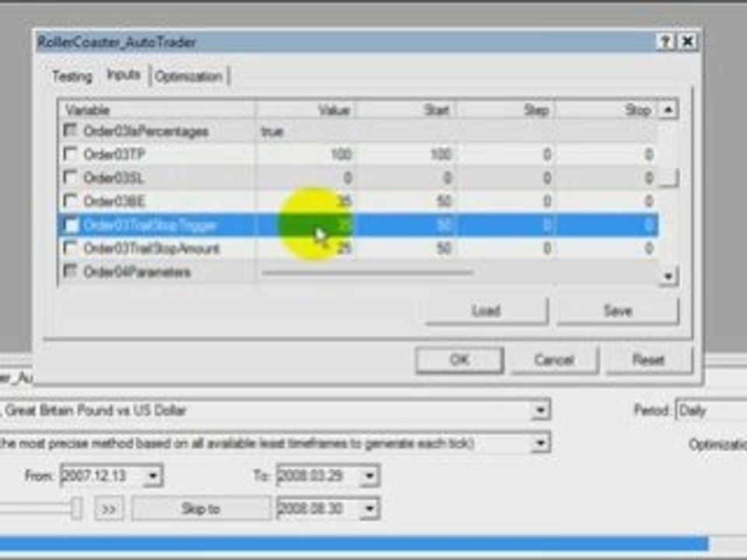Click the Start column header
The image size is (747, 560).
[x=405, y=110]
